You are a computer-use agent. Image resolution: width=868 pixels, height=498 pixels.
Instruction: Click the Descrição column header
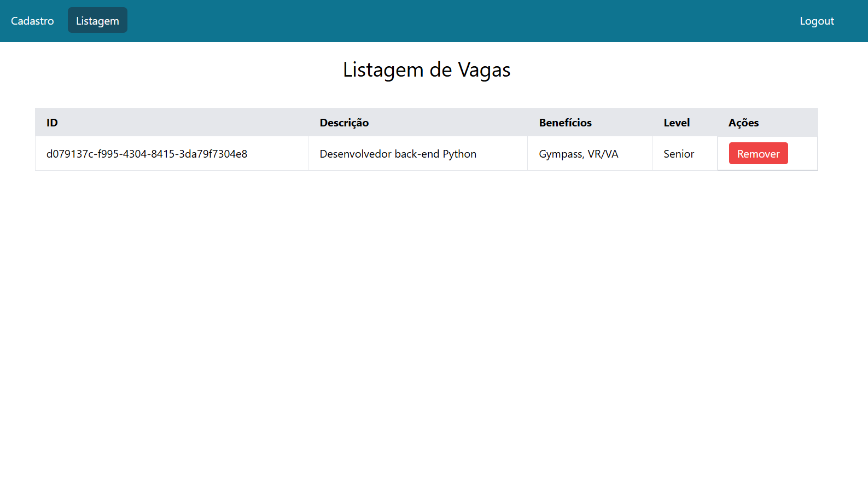(x=344, y=123)
